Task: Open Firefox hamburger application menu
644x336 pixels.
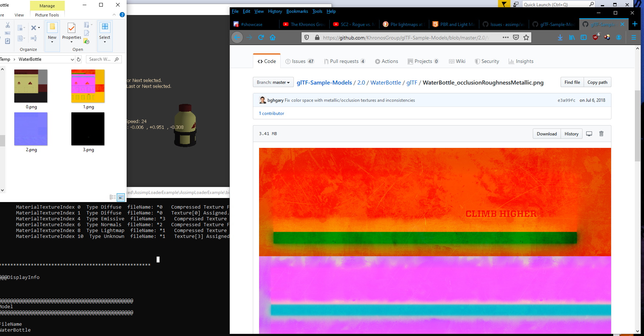Action: 634,37
